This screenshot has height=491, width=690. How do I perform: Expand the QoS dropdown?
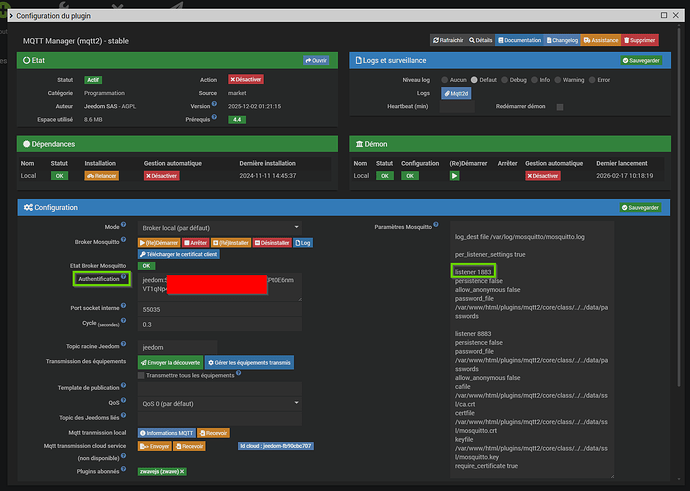click(x=219, y=403)
